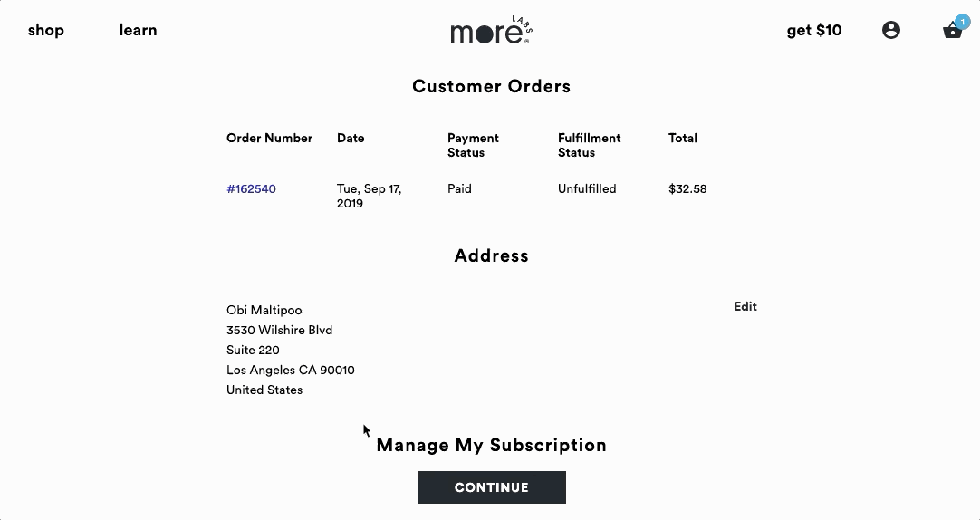Screen dimensions: 980x520
Task: Click the get $10 link
Action: point(814,30)
